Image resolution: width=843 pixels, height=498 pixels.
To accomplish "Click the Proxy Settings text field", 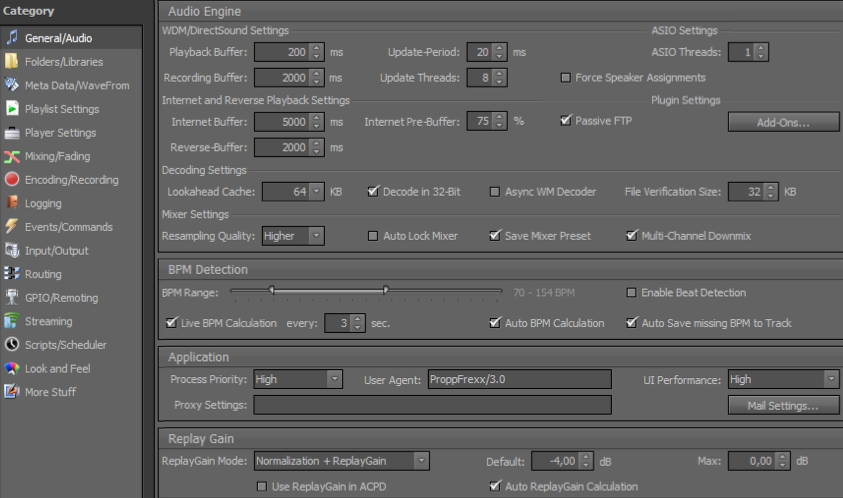I will click(432, 405).
